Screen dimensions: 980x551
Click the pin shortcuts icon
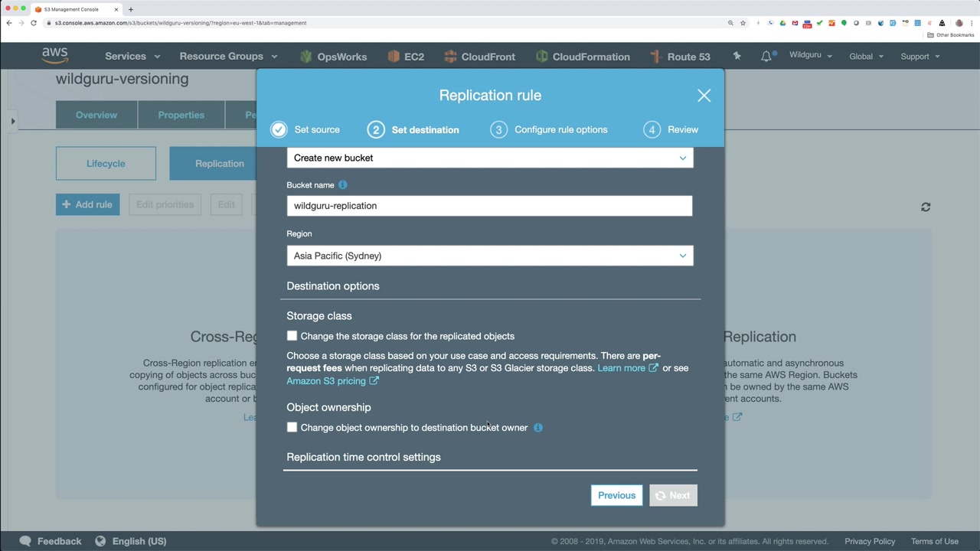click(737, 56)
